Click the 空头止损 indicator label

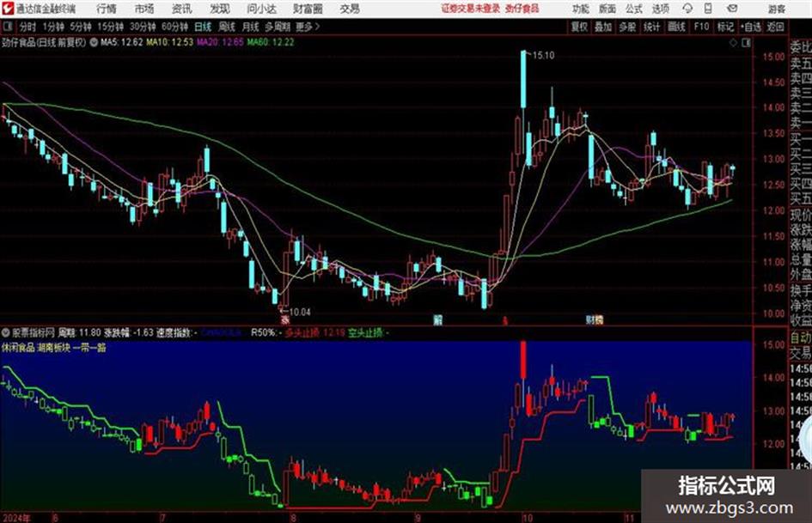pos(365,332)
